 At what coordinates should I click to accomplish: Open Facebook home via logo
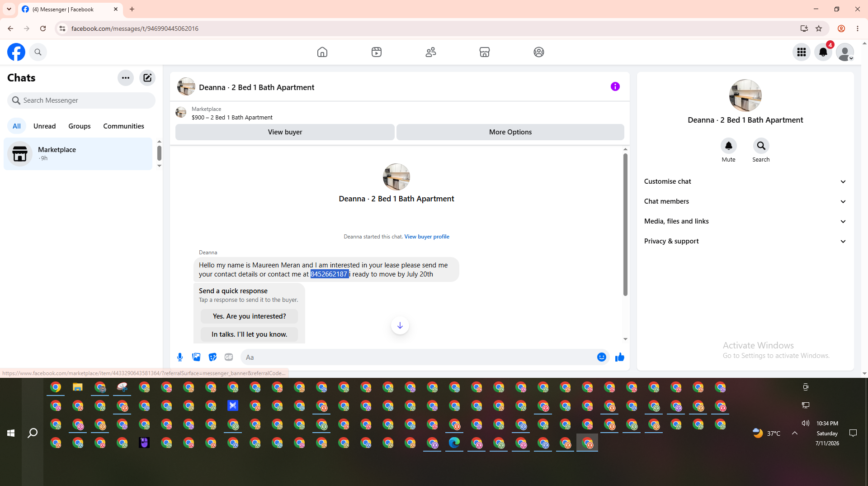click(x=16, y=52)
